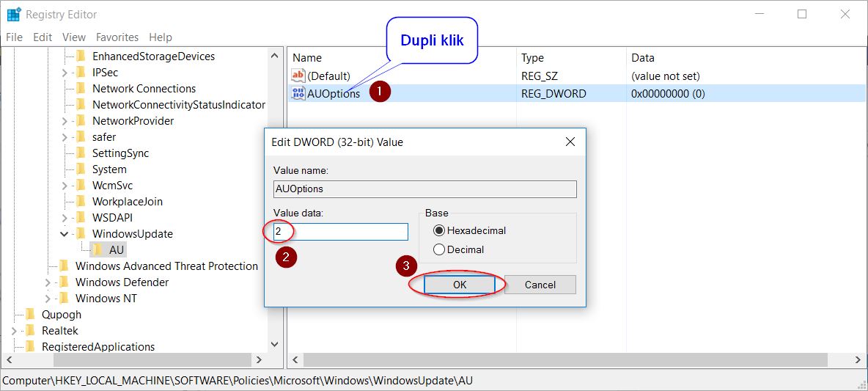Image resolution: width=868 pixels, height=391 pixels.
Task: Click tree pane scroll up arrow
Action: click(x=275, y=55)
